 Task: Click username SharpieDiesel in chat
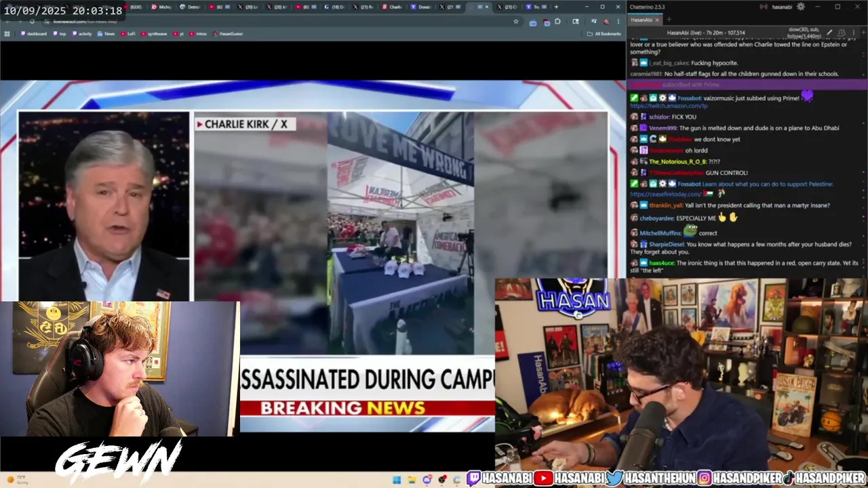click(x=667, y=244)
